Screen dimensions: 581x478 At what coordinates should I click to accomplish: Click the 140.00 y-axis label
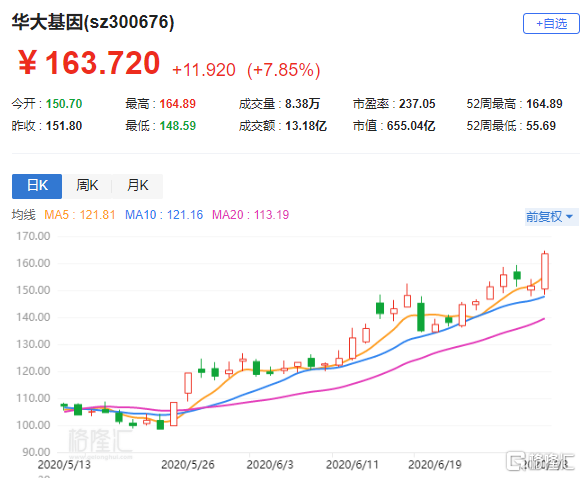(33, 317)
